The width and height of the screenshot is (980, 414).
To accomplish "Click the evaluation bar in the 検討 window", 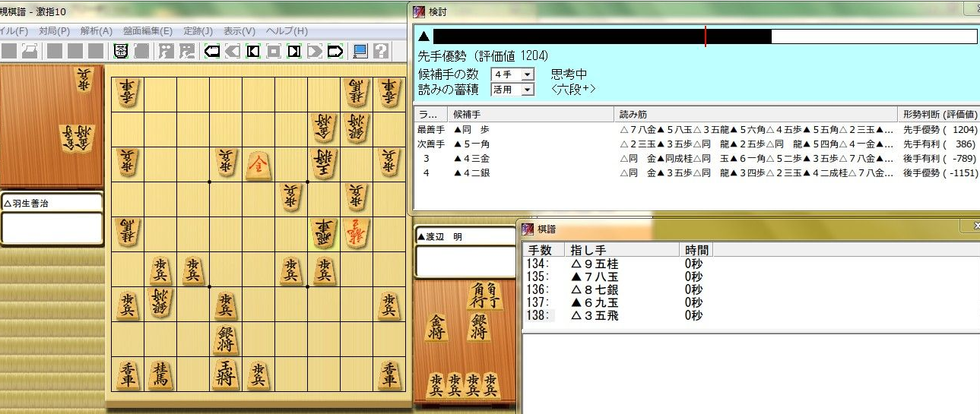I will (705, 36).
